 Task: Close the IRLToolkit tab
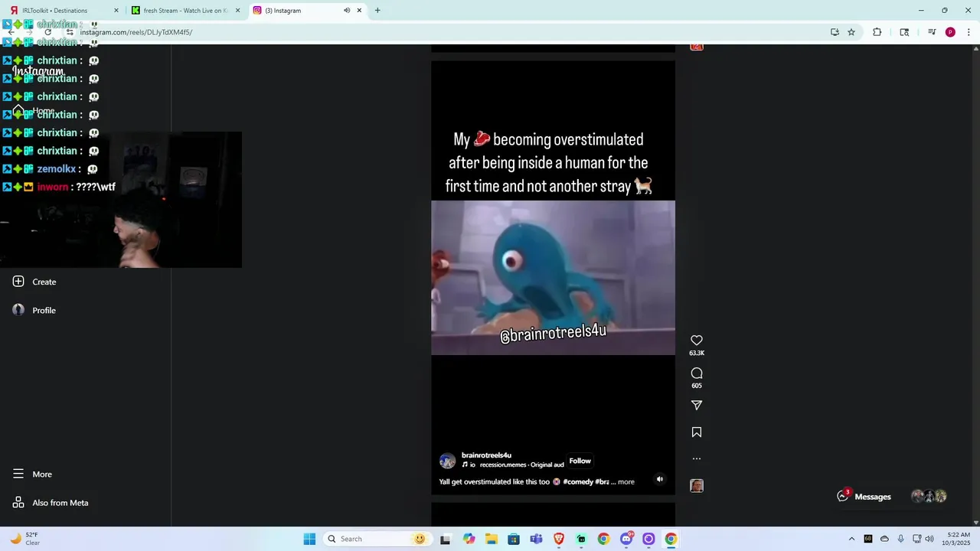tap(116, 11)
